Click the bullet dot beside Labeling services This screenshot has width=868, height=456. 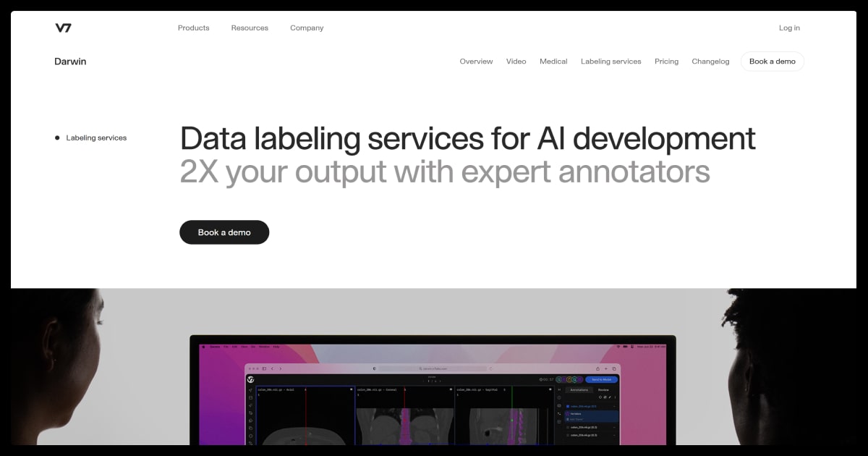(x=57, y=138)
